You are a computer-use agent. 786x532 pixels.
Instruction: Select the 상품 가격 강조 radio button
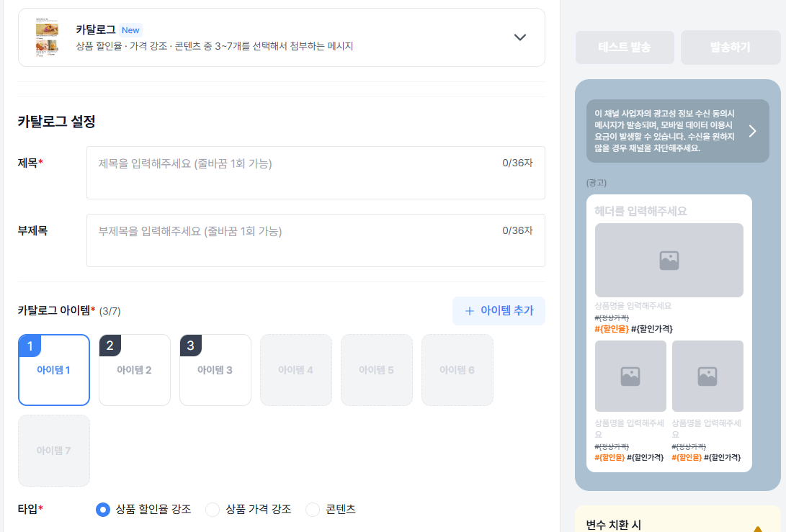213,510
